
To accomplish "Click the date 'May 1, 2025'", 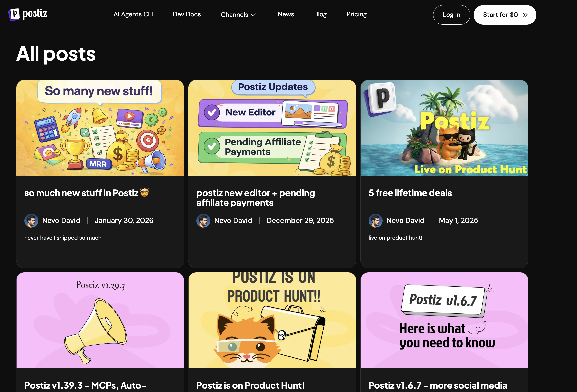I will point(458,220).
